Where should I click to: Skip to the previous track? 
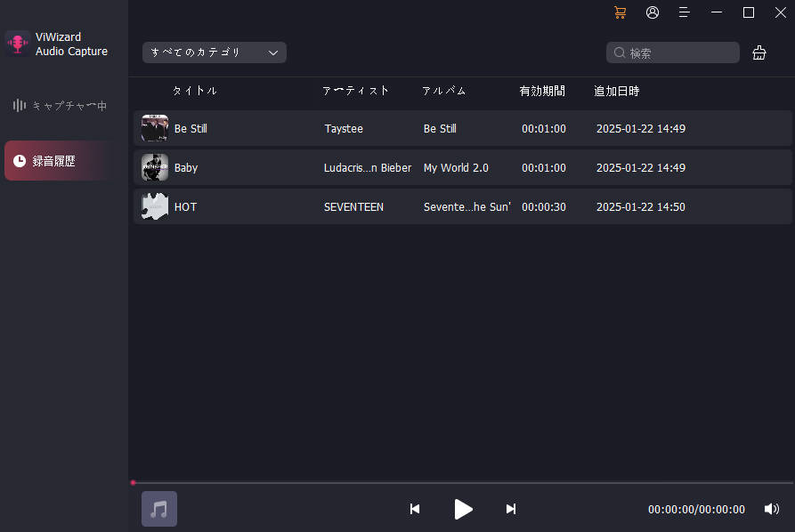(x=415, y=509)
